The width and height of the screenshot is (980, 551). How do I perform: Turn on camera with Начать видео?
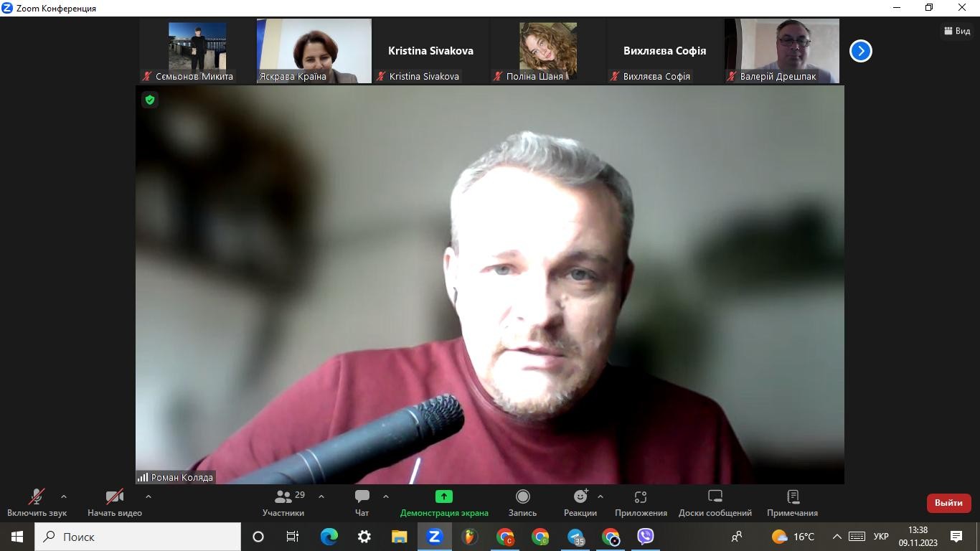click(x=115, y=503)
